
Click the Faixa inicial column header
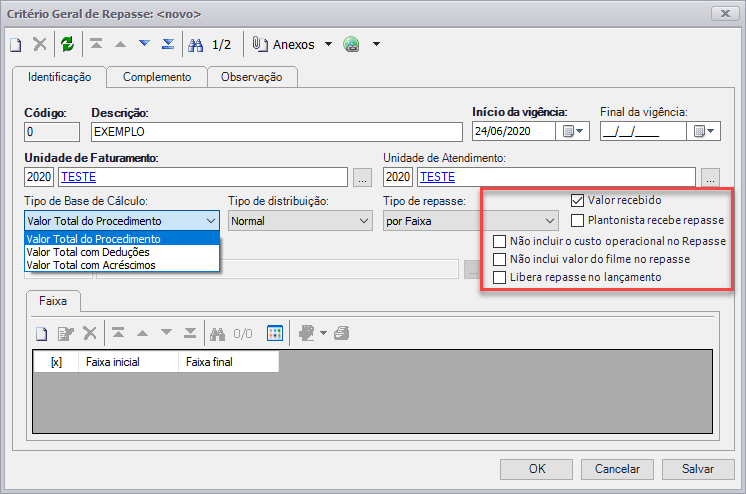click(x=129, y=362)
